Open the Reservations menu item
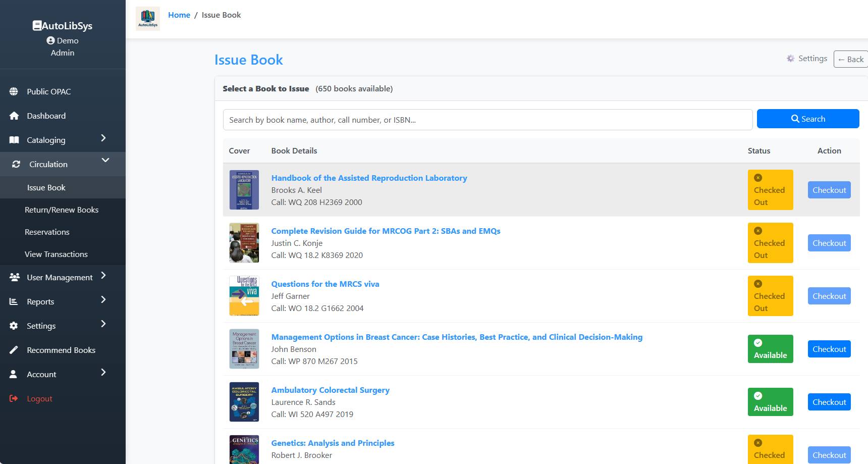This screenshot has height=464, width=868. click(x=47, y=232)
